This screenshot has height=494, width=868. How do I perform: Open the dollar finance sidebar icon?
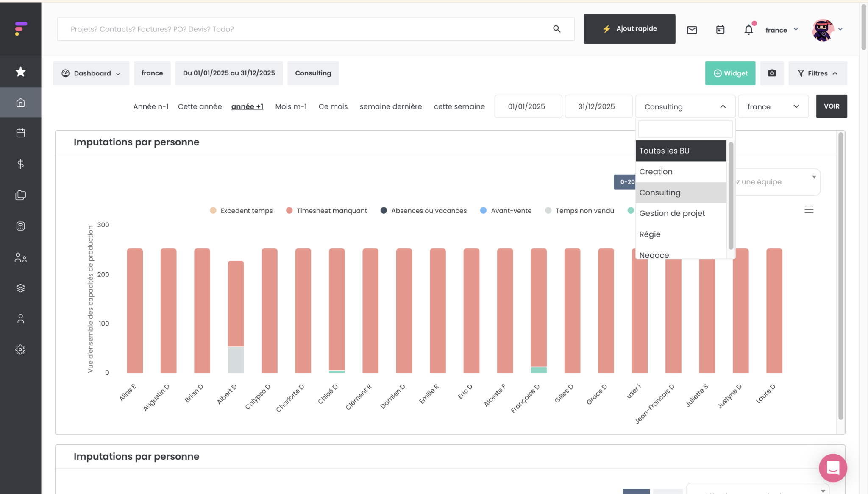pyautogui.click(x=20, y=164)
